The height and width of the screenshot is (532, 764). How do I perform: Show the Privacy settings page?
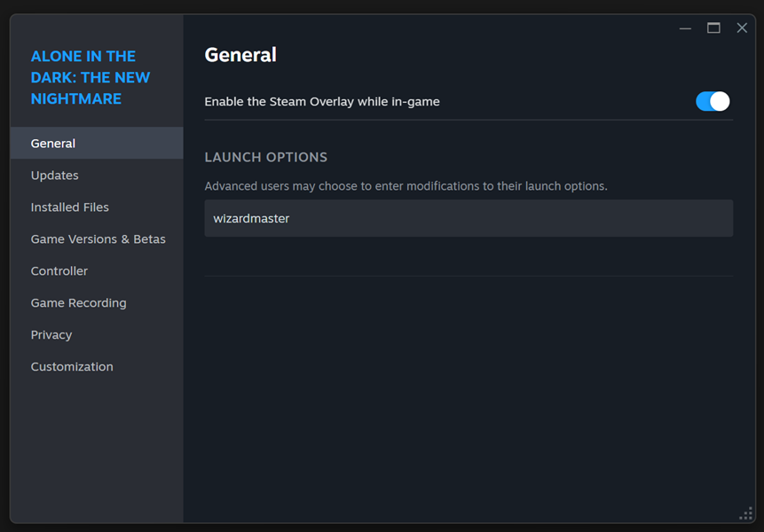[x=51, y=335]
